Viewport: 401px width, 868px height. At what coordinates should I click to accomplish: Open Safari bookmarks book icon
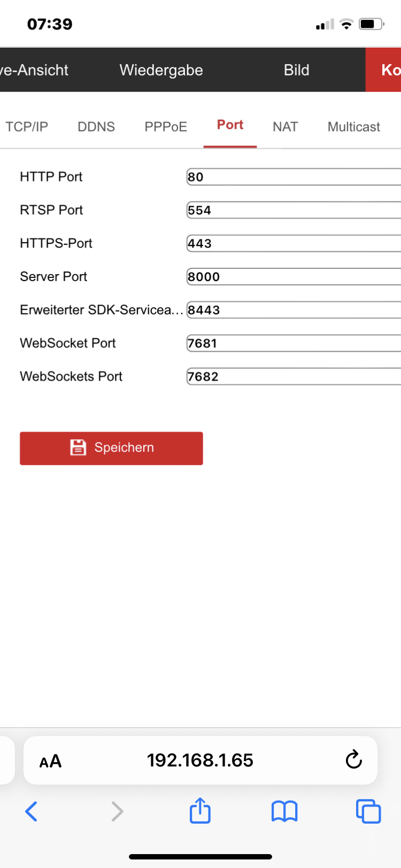[284, 811]
